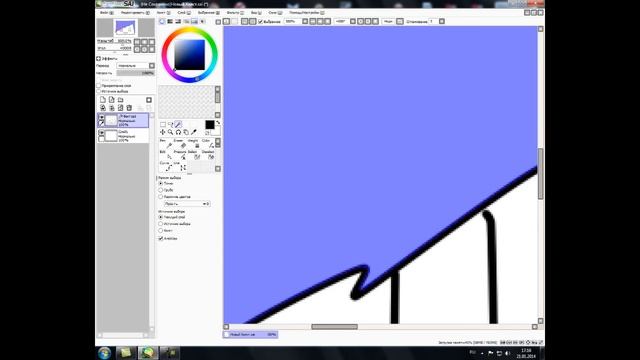Switch to the canvas document tab at bottom
The width and height of the screenshot is (640, 360).
click(251, 334)
